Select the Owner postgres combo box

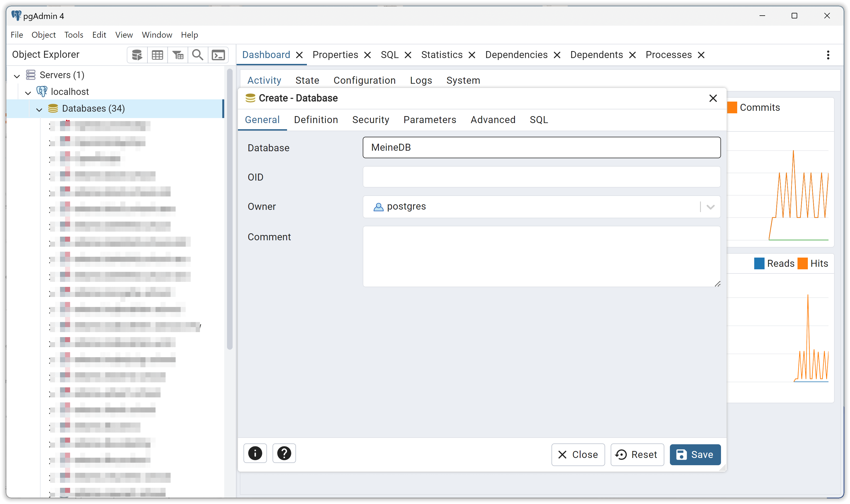coord(541,207)
